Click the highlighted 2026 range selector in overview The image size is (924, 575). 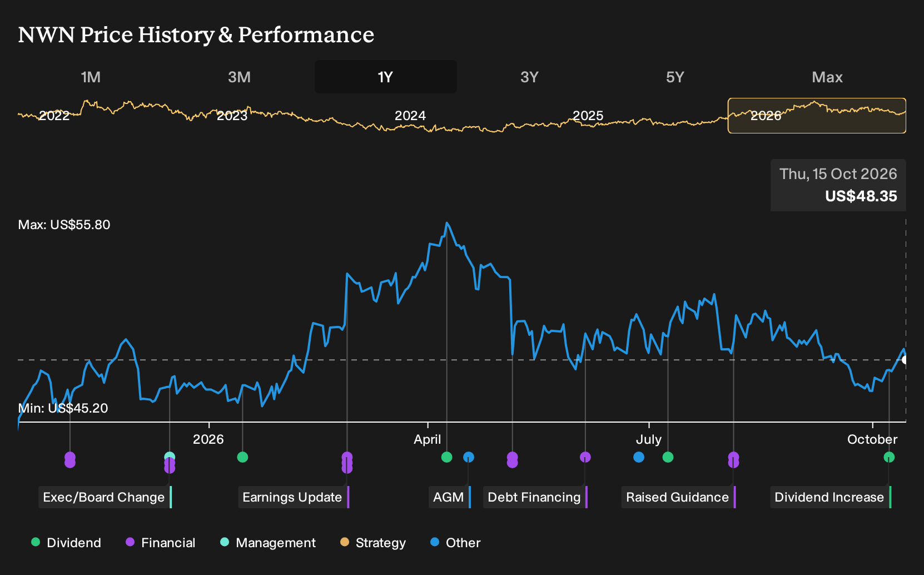point(817,116)
